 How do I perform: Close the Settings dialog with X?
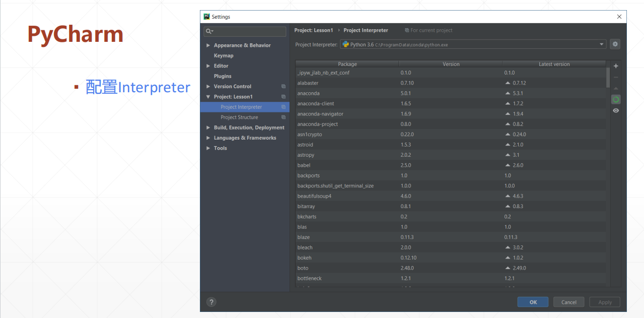coord(619,17)
